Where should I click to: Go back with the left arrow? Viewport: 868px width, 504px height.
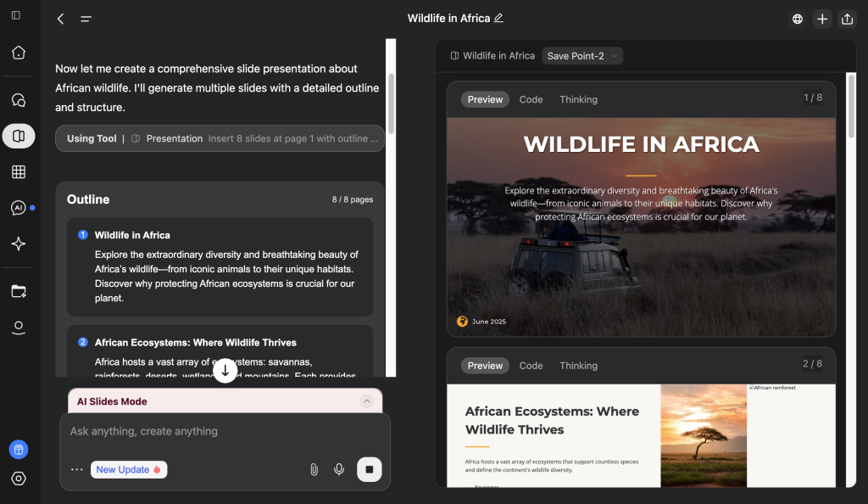click(60, 19)
